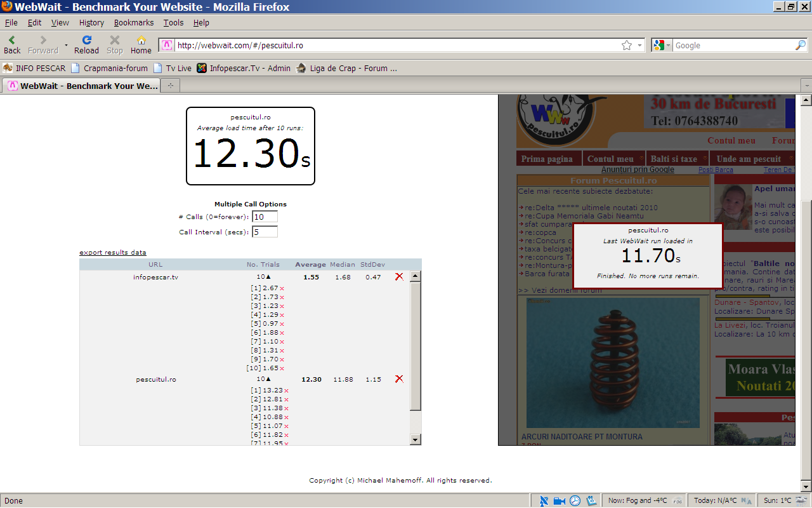Collapse infopescar.tv trials list
This screenshot has height=508, width=812.
[x=268, y=277]
